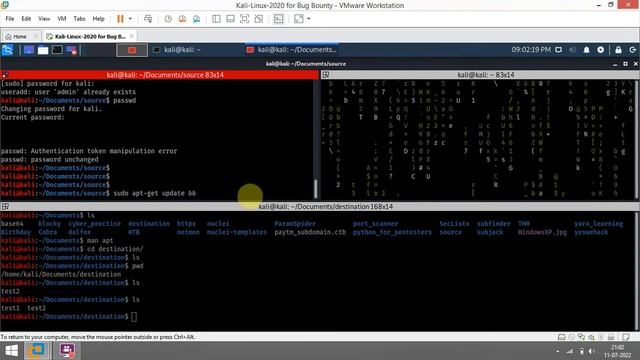Open the purple recorder app in taskbar
This screenshot has height=360, width=640.
tap(67, 351)
